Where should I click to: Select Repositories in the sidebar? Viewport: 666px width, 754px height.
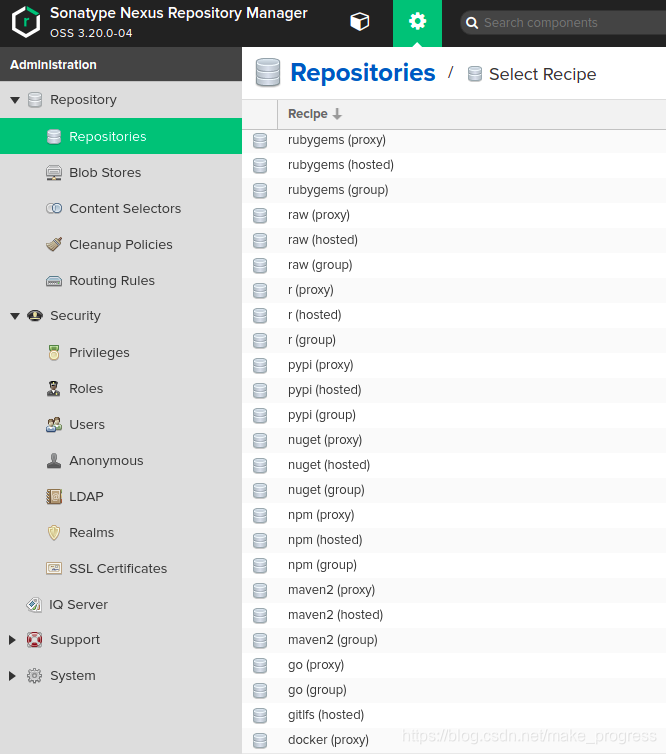[x=121, y=136]
